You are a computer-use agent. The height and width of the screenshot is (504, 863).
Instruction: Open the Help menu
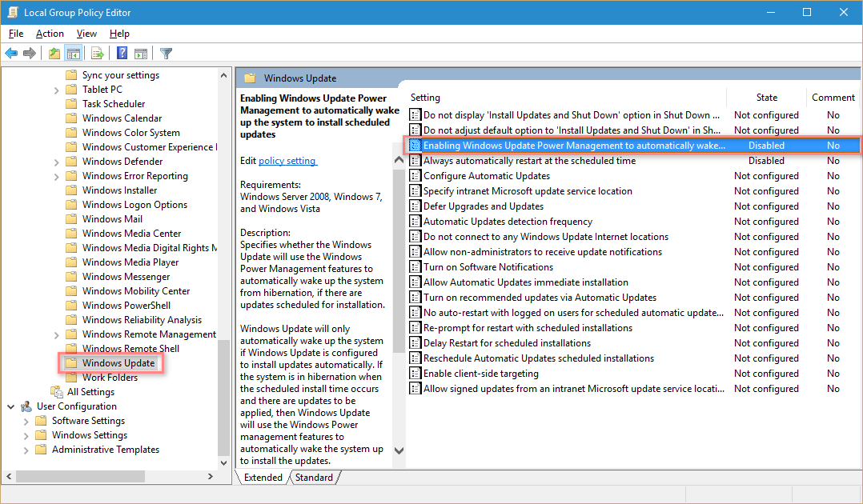coord(119,34)
